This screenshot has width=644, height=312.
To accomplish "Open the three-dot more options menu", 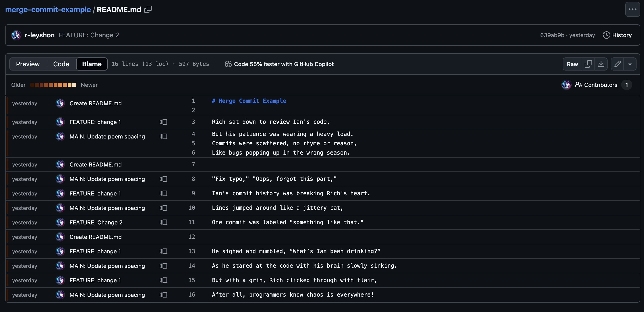I will click(632, 10).
